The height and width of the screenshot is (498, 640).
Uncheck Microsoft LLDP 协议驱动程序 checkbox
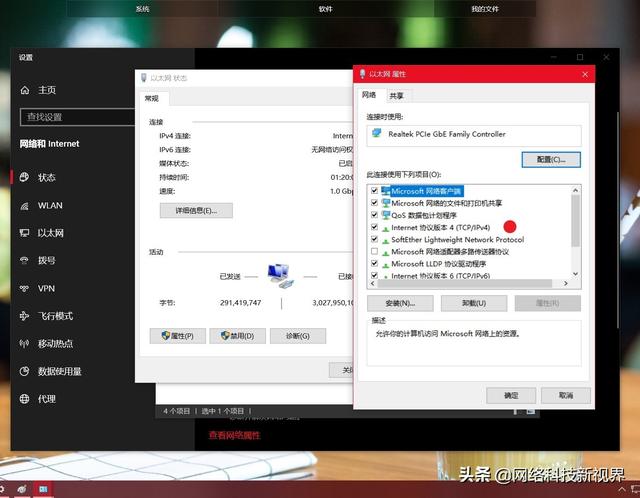[374, 264]
